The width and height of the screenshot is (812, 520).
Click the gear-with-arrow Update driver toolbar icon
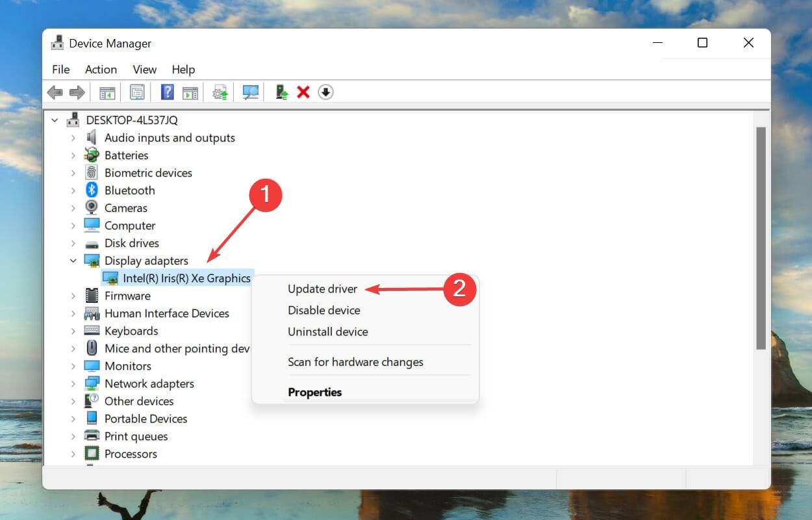click(x=221, y=92)
